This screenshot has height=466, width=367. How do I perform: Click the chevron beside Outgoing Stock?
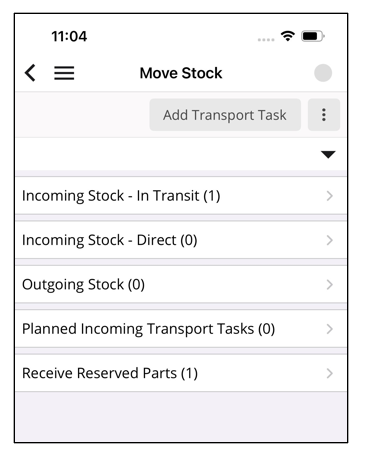329,284
